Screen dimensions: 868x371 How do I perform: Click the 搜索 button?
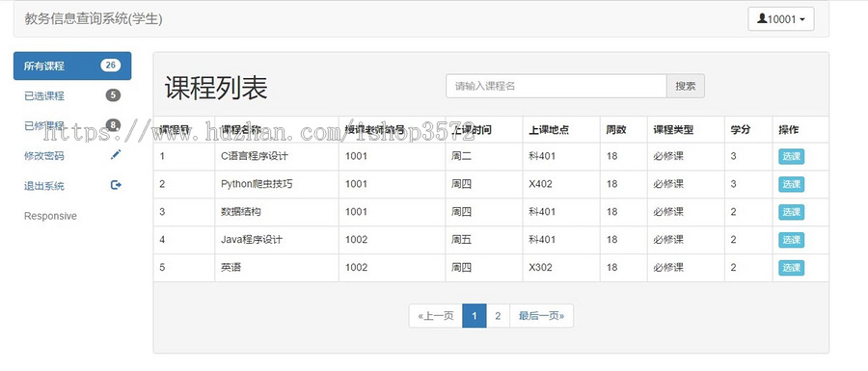point(686,86)
